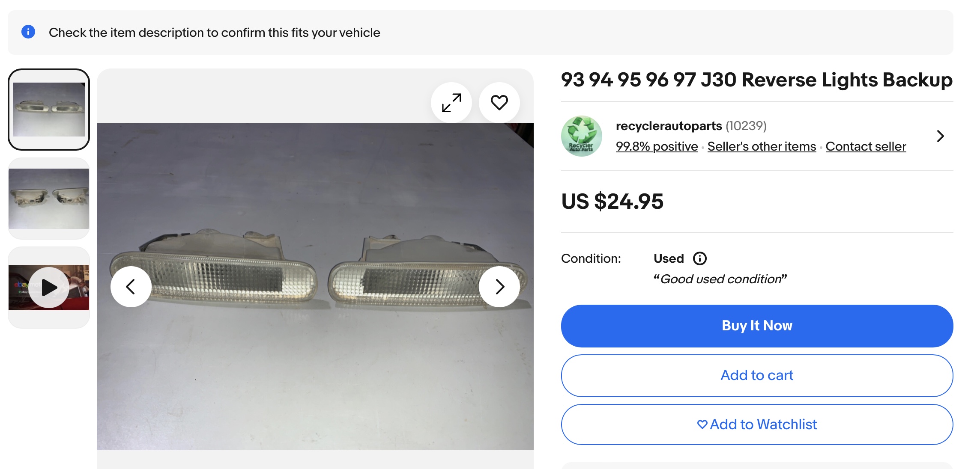This screenshot has height=469, width=980.
Task: Open the recyclerautoparts seller name
Action: 669,126
